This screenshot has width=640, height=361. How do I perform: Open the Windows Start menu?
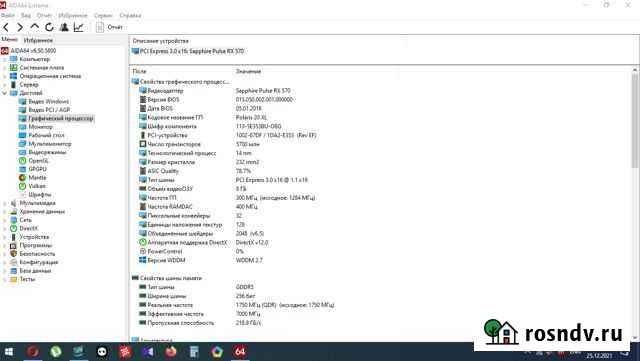[9, 352]
